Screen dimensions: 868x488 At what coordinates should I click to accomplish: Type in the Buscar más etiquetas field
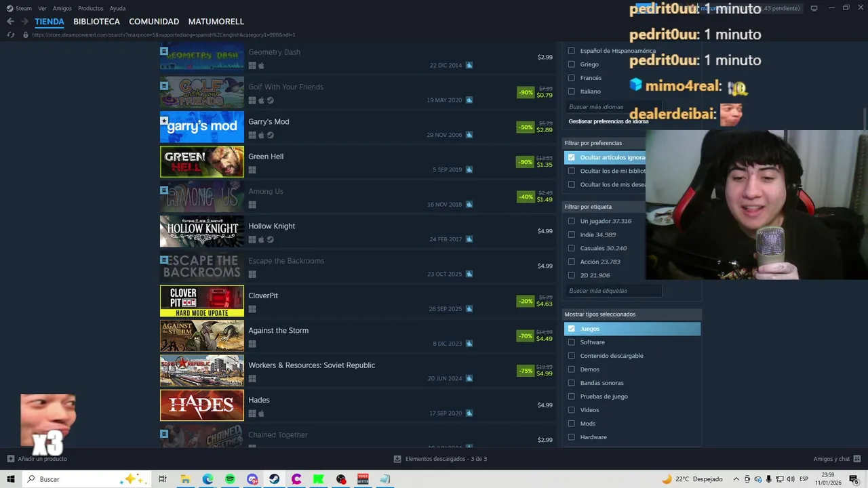point(614,291)
